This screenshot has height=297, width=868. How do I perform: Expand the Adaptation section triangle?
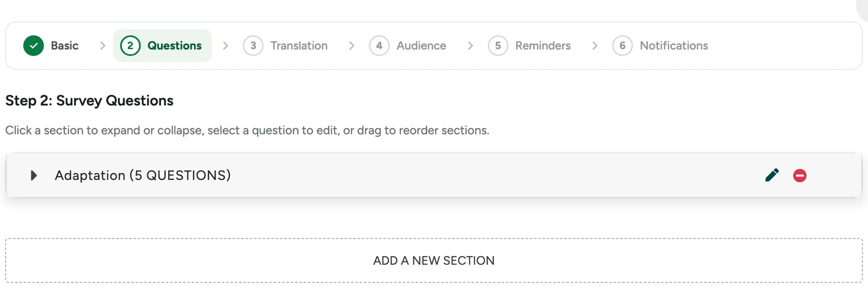(x=34, y=175)
